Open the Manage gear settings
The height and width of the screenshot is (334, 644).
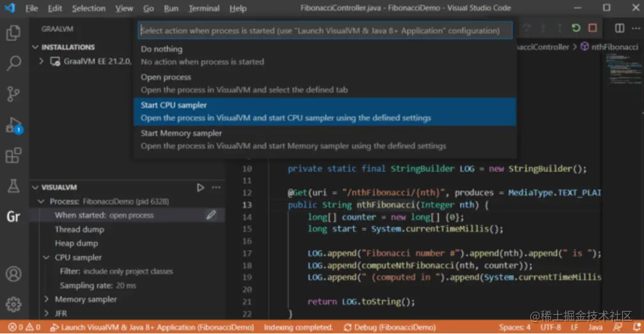point(13,305)
